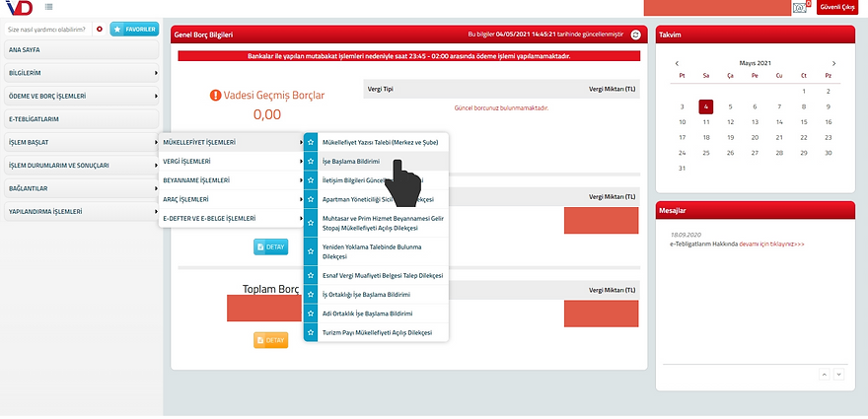Click the FAVORİLER button
Image resolution: width=868 pixels, height=419 pixels.
coord(134,29)
